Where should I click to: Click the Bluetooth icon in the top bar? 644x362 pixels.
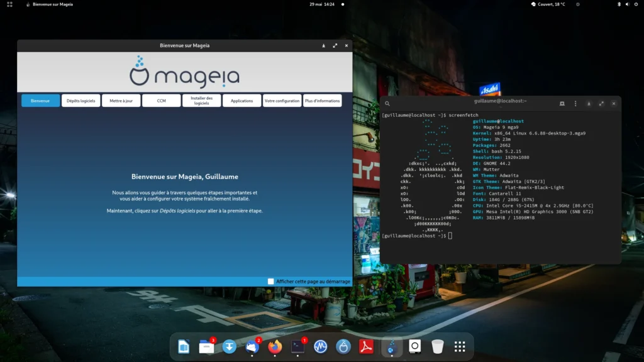(619, 4)
